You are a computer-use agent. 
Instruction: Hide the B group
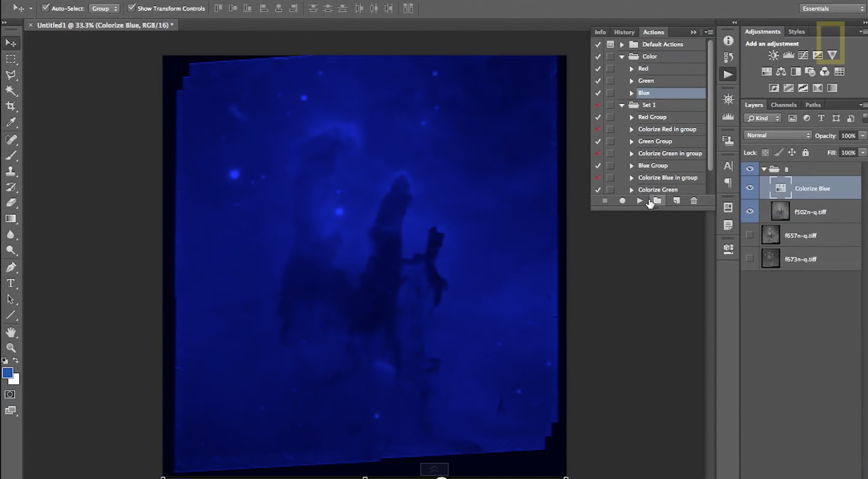(750, 169)
